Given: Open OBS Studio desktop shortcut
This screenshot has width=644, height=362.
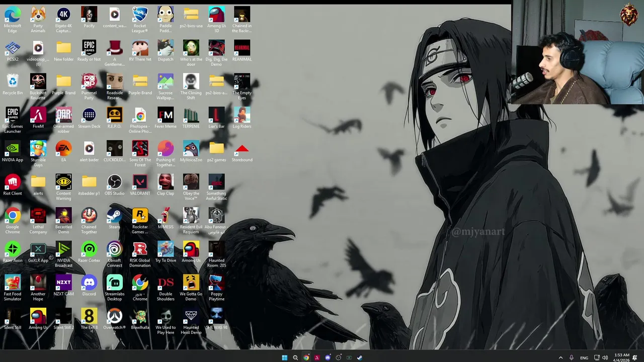Looking at the screenshot, I should point(114,186).
